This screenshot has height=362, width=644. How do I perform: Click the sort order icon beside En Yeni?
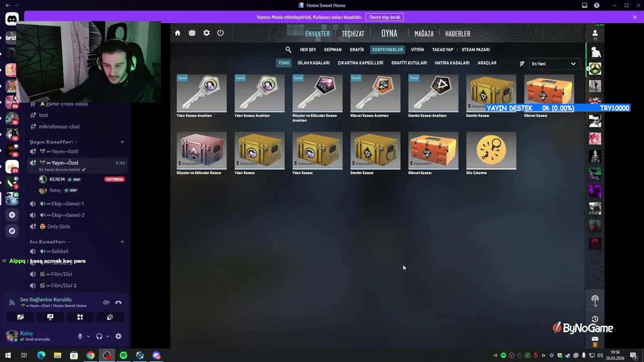coord(522,64)
